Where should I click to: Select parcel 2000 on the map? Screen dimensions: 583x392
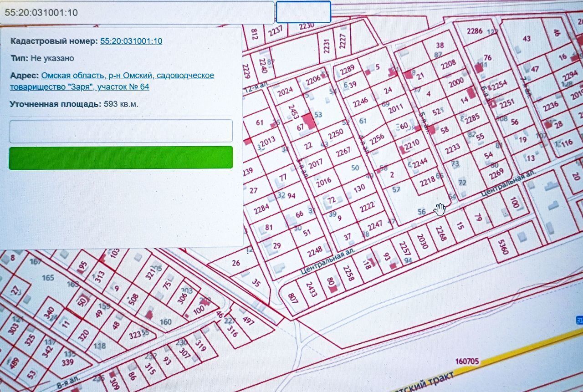pos(456,83)
